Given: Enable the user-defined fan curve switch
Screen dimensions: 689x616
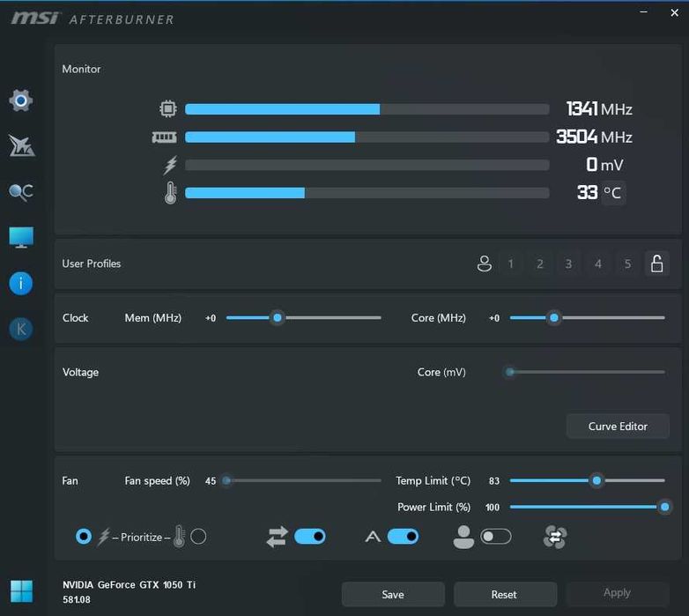Looking at the screenshot, I should pos(496,537).
